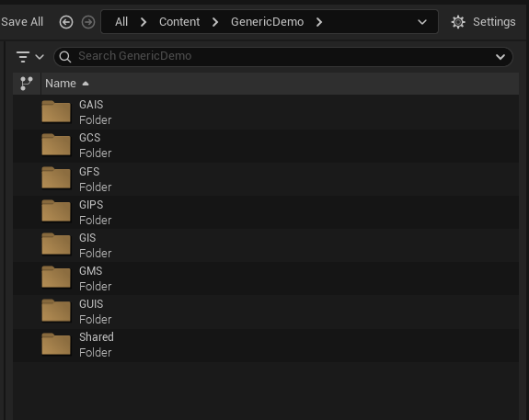Image resolution: width=529 pixels, height=420 pixels.
Task: Expand the chevron after GenericDemo breadcrumb
Action: pos(319,22)
